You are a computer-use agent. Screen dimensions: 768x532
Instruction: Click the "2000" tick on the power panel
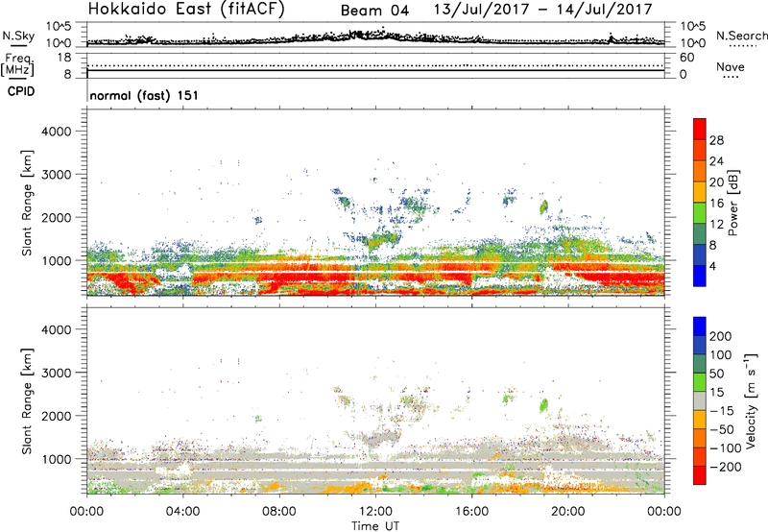(x=57, y=217)
